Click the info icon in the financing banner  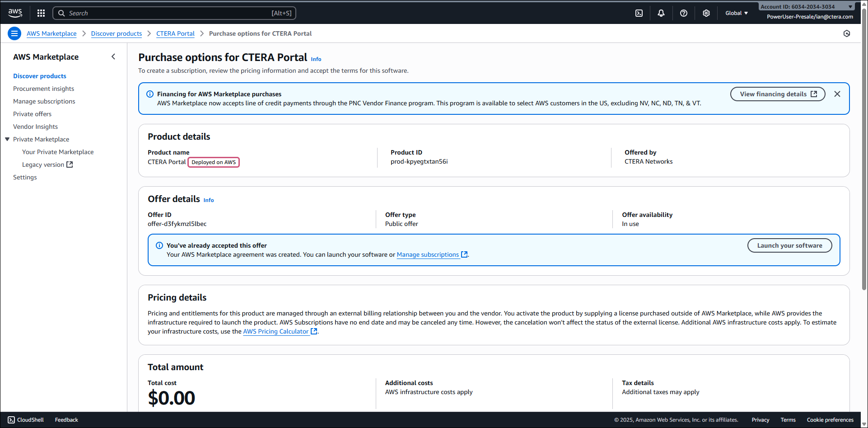150,94
